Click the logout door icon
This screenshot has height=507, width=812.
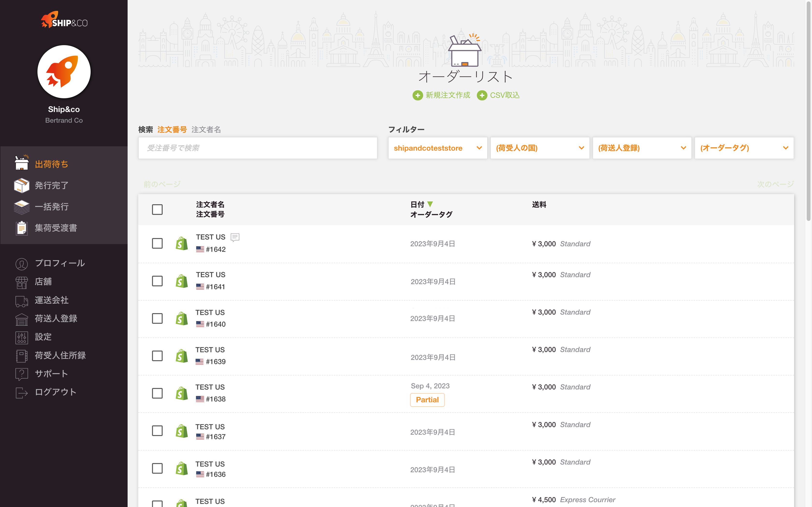[22, 392]
